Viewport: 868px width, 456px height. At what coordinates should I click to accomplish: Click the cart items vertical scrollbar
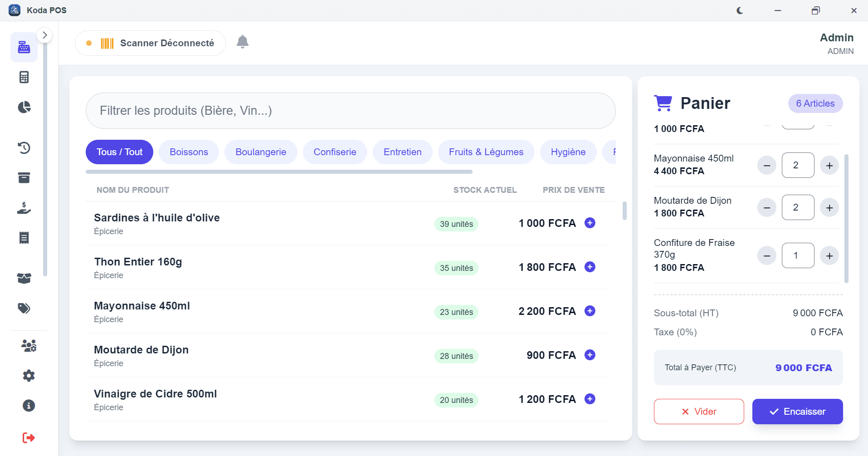click(x=846, y=218)
